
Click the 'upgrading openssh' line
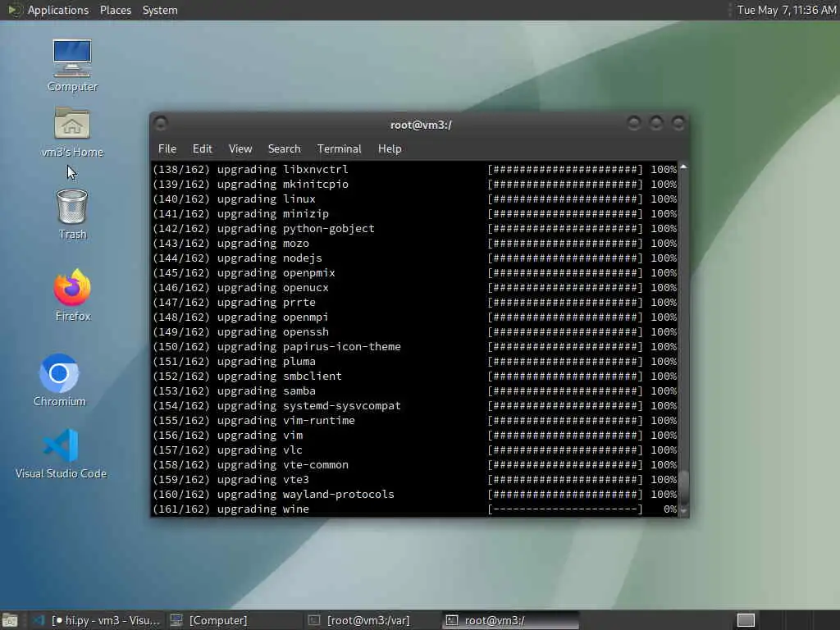pyautogui.click(x=414, y=331)
